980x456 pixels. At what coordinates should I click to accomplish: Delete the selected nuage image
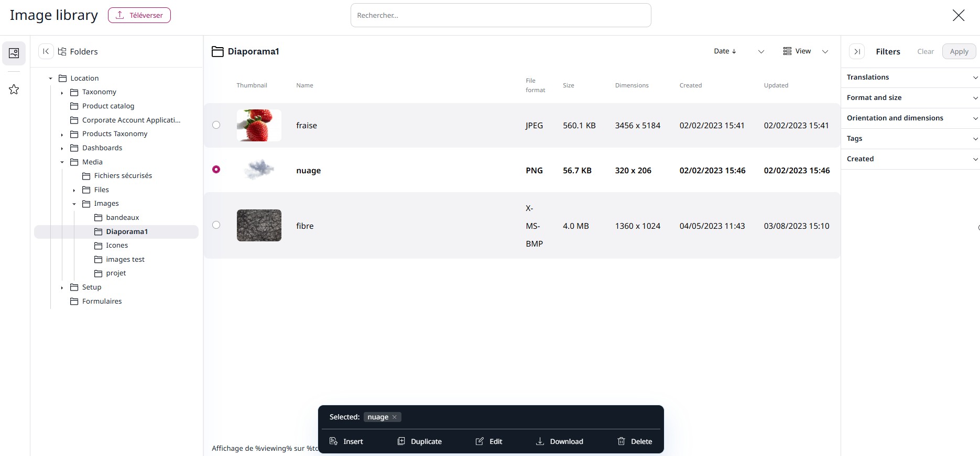pos(635,441)
